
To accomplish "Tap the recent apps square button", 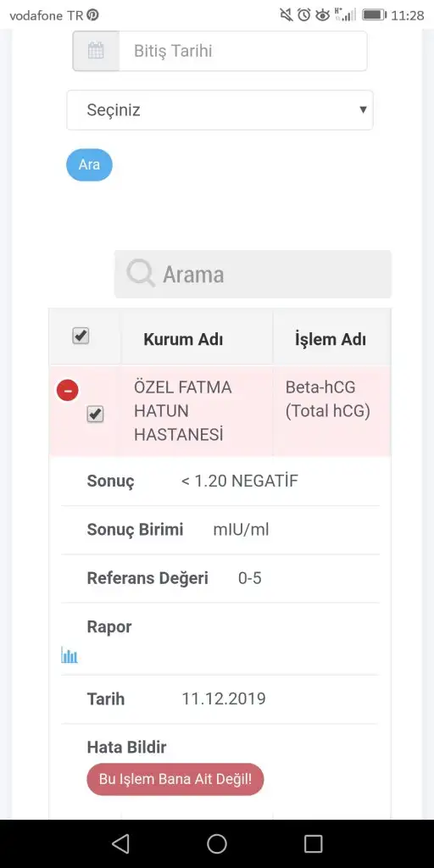I will click(314, 843).
